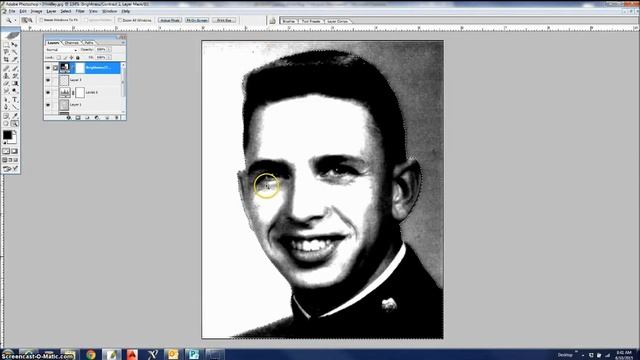Open the Opacity slider arrow
640x360 pixels.
(109, 49)
